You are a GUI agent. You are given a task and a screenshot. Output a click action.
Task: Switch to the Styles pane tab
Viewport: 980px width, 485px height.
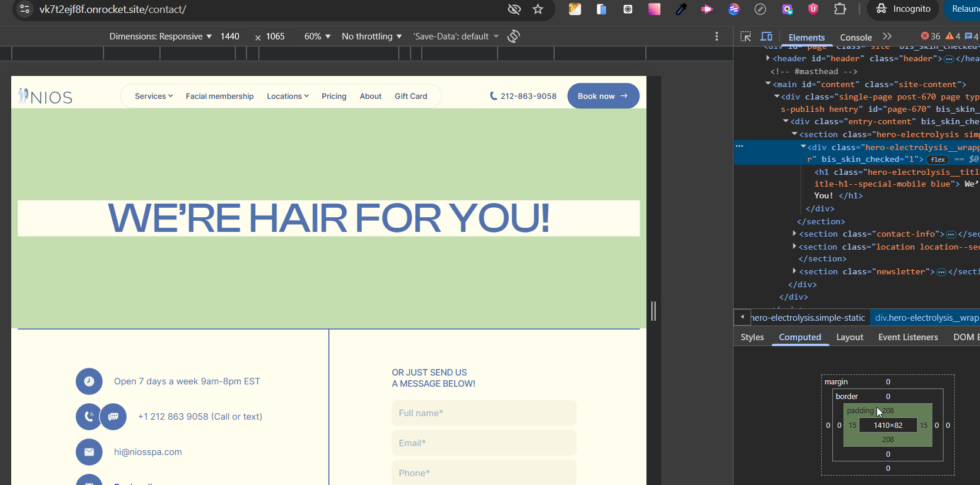click(752, 337)
